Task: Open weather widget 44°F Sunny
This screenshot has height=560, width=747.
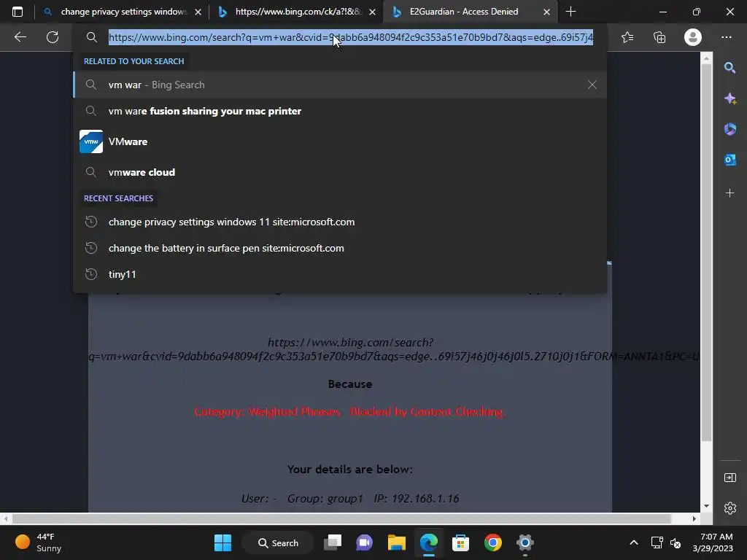Action: pos(39,542)
